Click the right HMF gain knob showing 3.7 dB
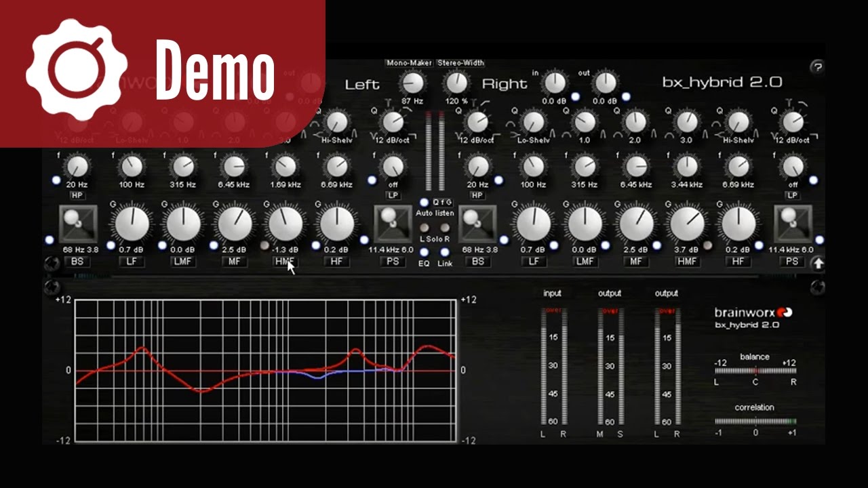This screenshot has height=488, width=868. tap(687, 224)
